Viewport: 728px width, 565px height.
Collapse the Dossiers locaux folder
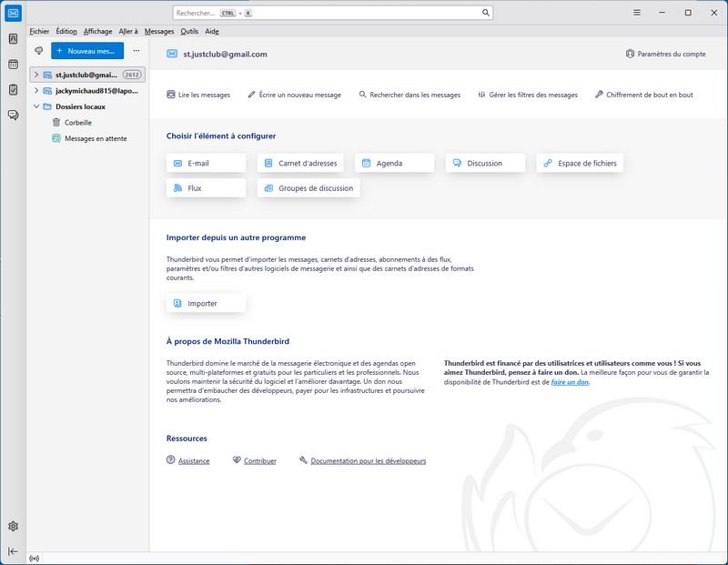click(36, 106)
